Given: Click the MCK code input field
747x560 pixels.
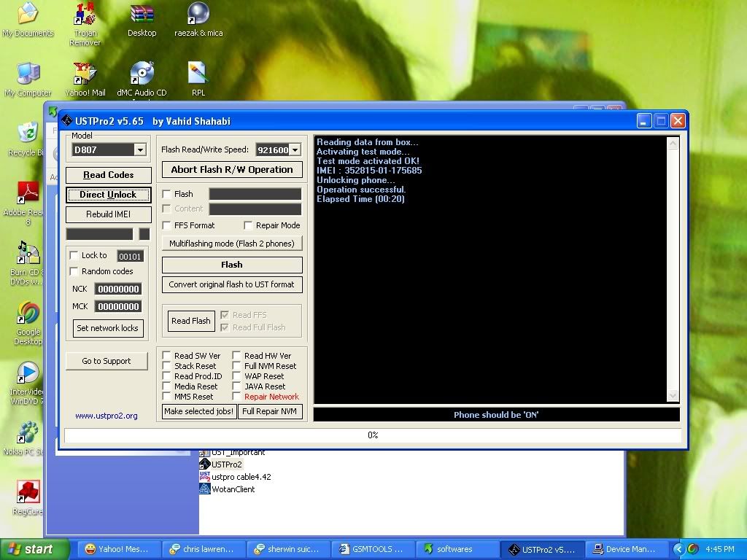Looking at the screenshot, I should (x=118, y=307).
